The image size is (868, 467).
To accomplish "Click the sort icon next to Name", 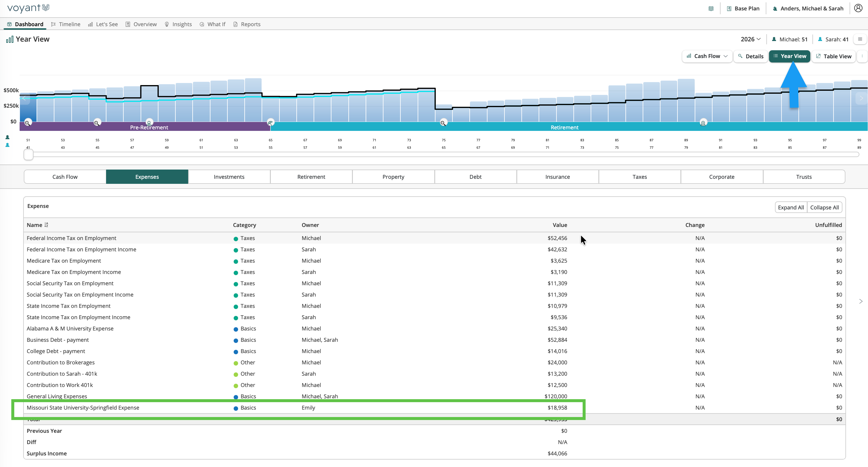I will click(46, 225).
